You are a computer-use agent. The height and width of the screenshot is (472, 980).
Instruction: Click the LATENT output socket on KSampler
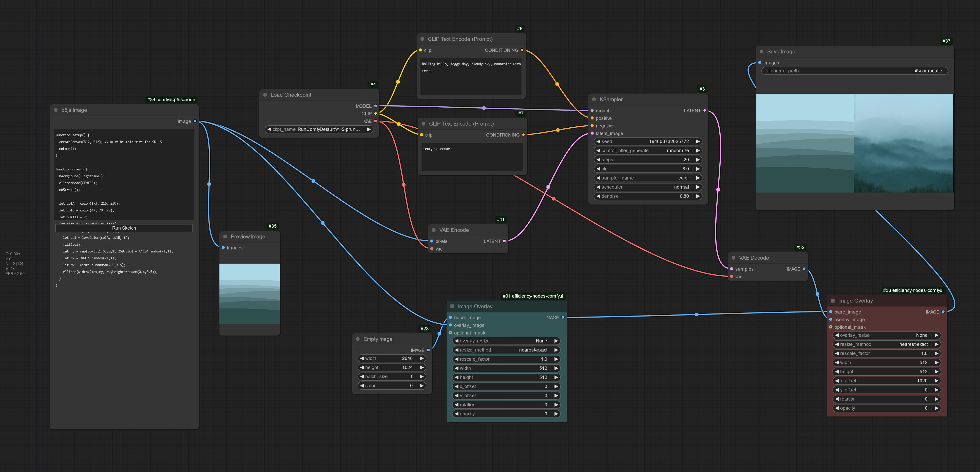(x=705, y=111)
